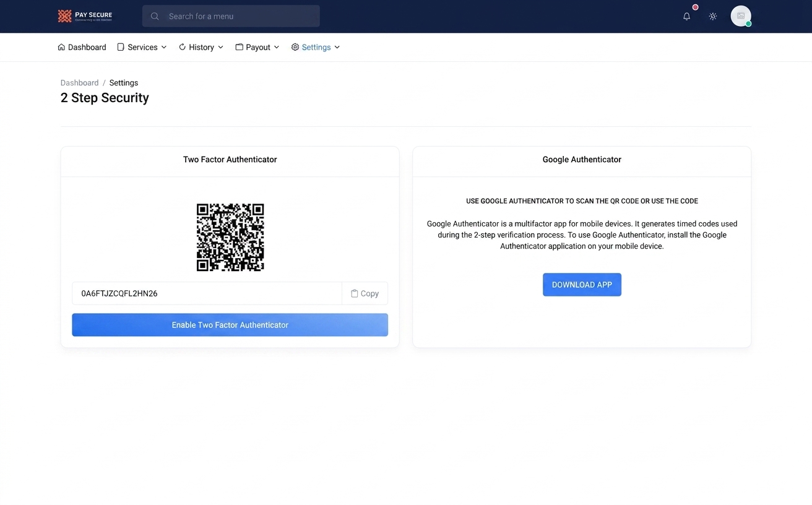Click the search magnifier icon
This screenshot has width=812, height=505.
[x=155, y=16]
